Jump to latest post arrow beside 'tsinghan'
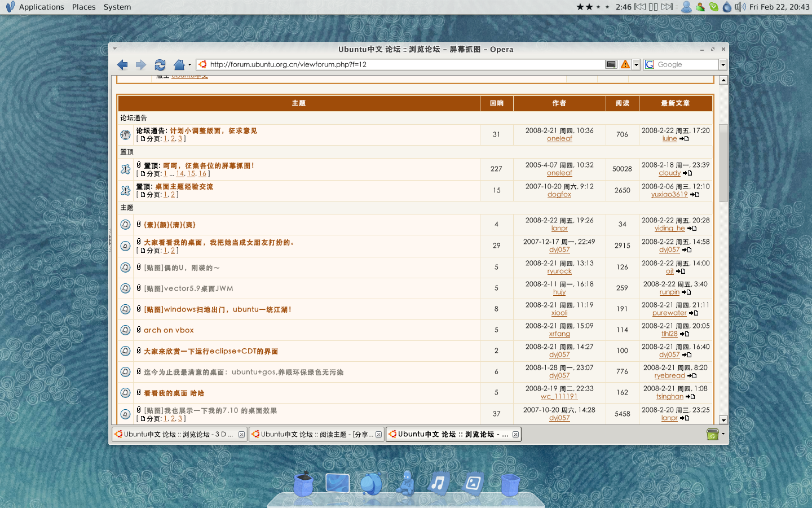The image size is (812, 508). (x=690, y=396)
